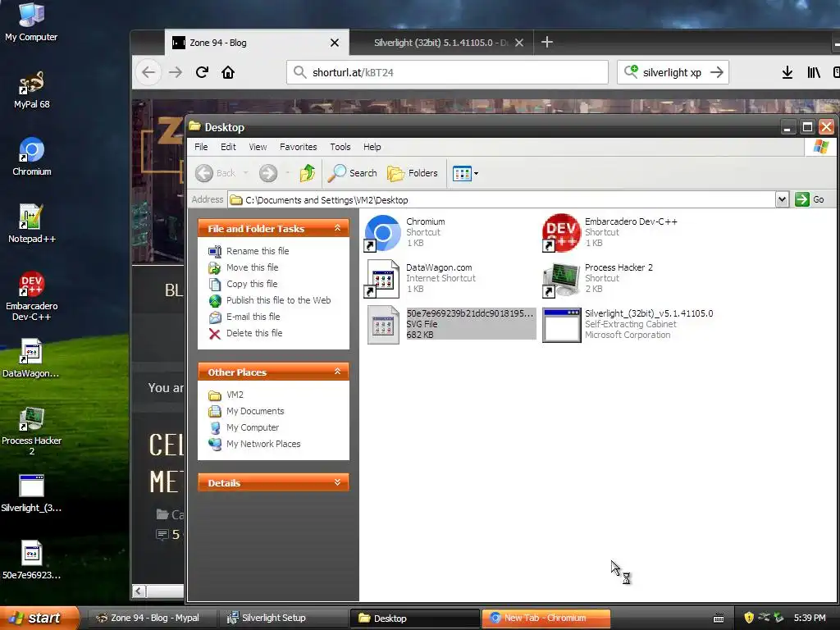
Task: Select Process Hacker 2 icon on desktop wallpaper
Action: point(31,431)
